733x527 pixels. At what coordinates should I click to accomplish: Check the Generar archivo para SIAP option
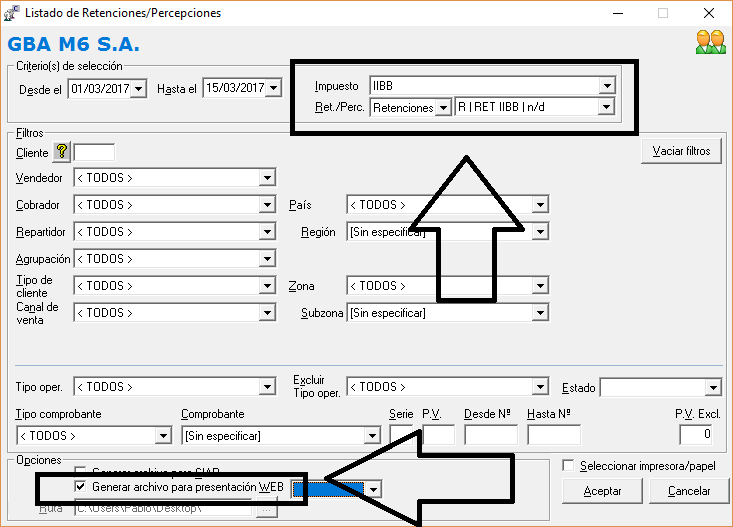tap(81, 471)
